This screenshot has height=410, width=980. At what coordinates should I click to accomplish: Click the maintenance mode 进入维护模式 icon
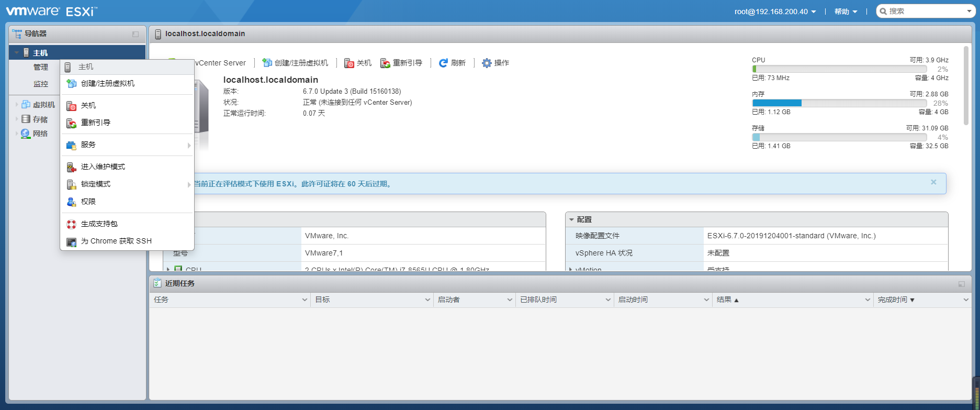(71, 167)
